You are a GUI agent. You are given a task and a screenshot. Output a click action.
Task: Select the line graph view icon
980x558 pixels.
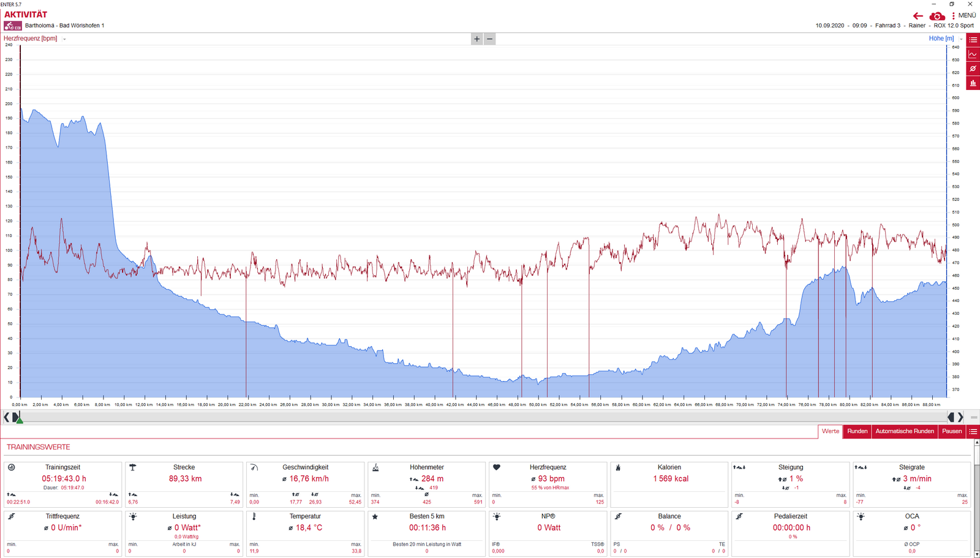pos(973,54)
